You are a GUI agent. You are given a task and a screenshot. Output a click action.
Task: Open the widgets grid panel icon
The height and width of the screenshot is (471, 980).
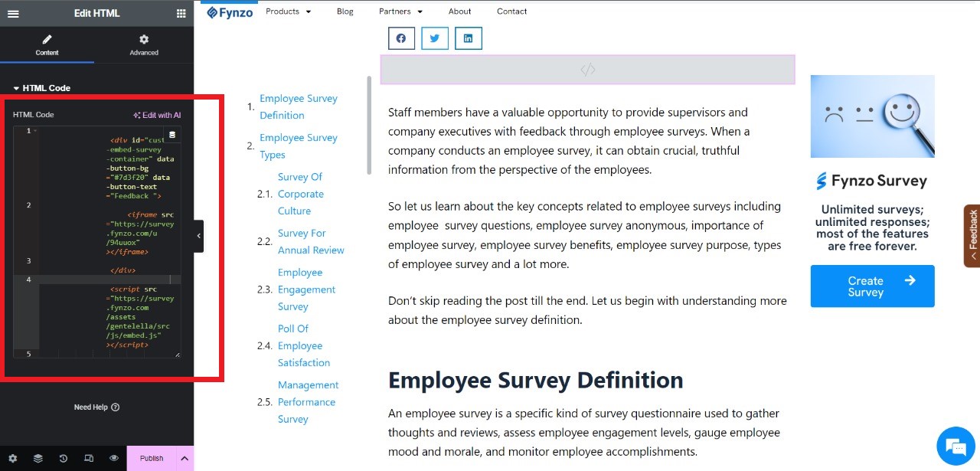tap(181, 13)
